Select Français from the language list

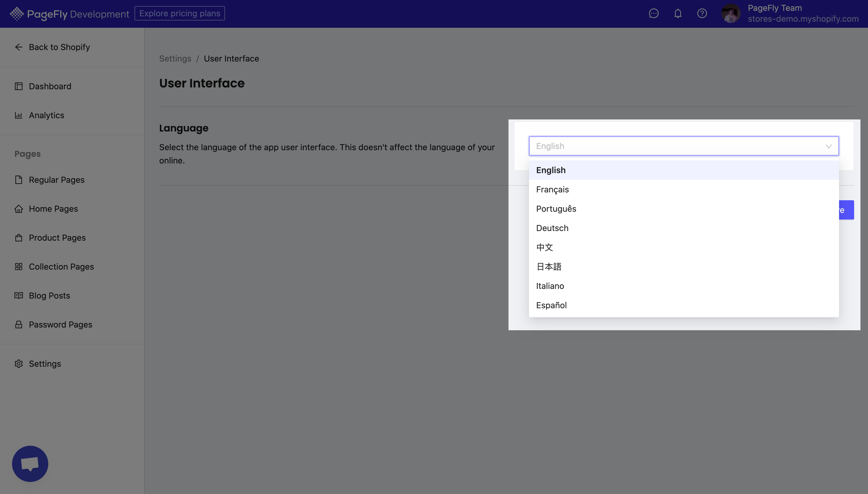click(684, 190)
